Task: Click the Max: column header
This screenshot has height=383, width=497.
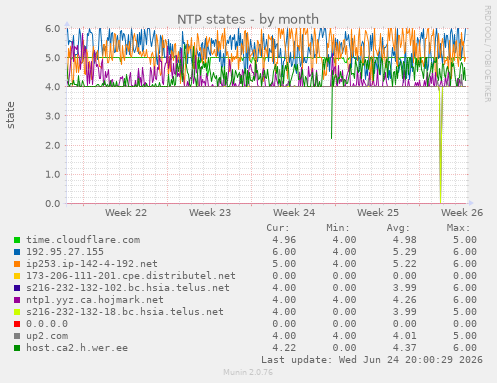Action: coord(458,228)
